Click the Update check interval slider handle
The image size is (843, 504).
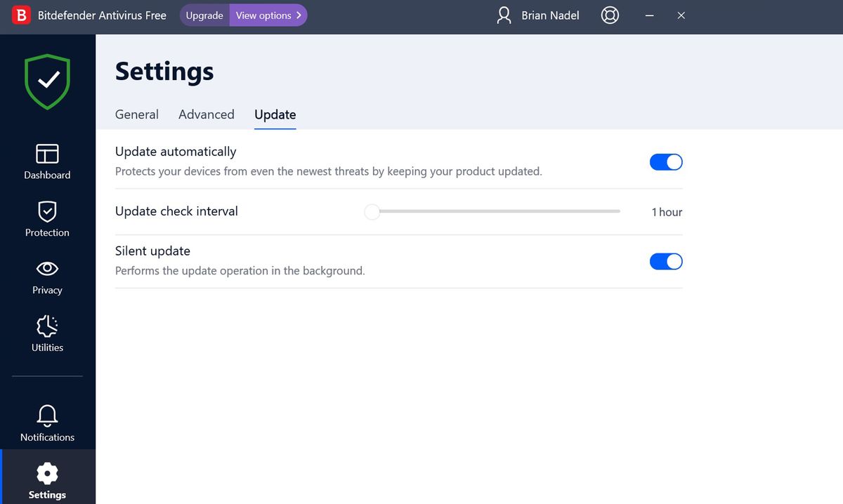coord(372,212)
